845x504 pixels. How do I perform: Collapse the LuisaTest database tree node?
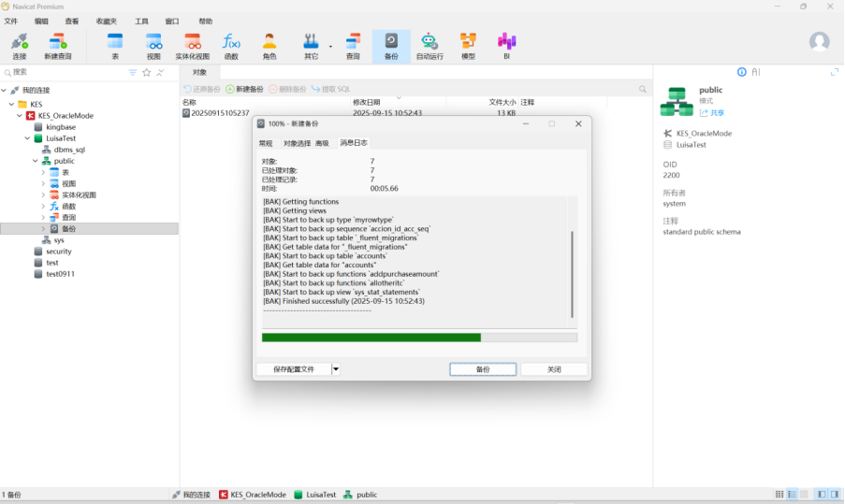(27, 137)
